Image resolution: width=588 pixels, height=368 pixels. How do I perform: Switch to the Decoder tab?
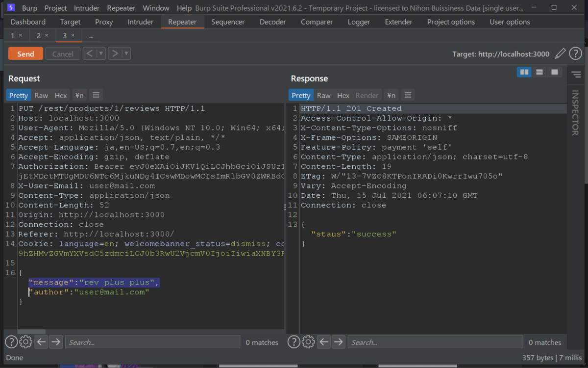coord(273,22)
